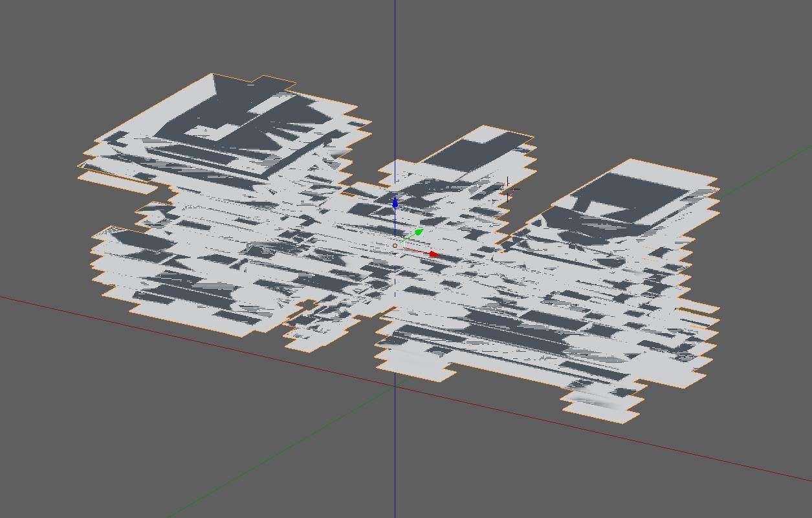Click the orange object origin dot
The height and width of the screenshot is (518, 812).
(395, 246)
